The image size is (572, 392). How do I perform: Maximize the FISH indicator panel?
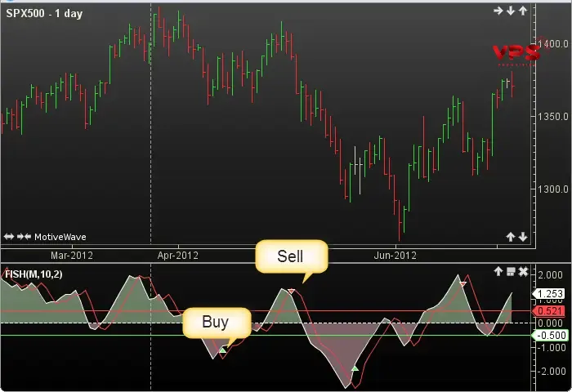(x=511, y=271)
